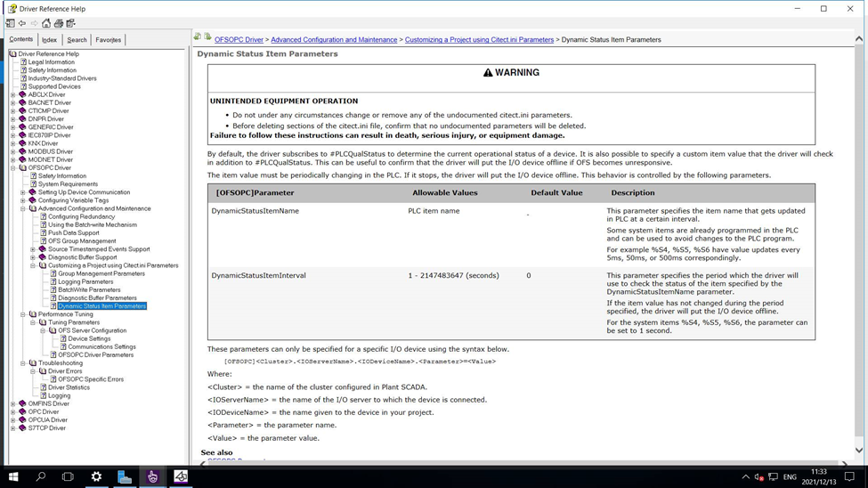Open OFSOPC Driver breadcrumb link
Viewport: 868px width, 488px height.
[x=239, y=40]
